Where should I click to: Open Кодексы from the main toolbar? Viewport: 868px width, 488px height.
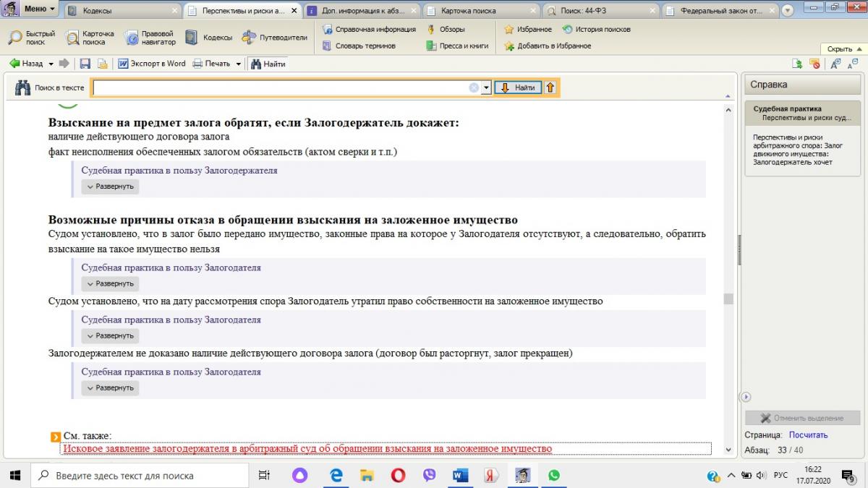click(208, 38)
